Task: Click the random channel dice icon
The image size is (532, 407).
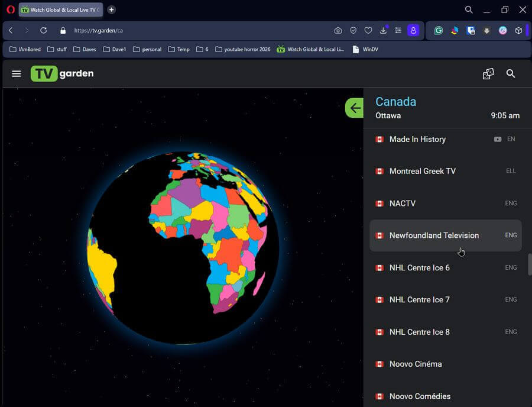Action: point(488,73)
